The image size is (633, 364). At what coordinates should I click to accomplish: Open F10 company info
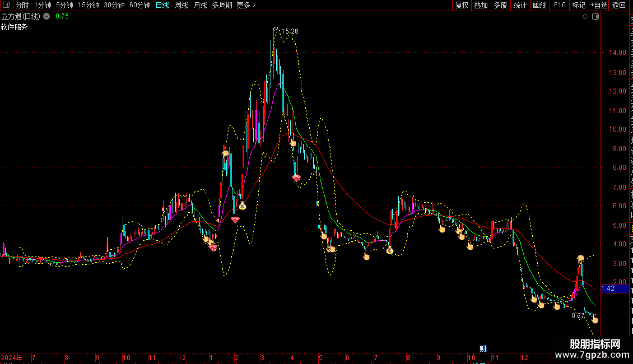pos(560,5)
